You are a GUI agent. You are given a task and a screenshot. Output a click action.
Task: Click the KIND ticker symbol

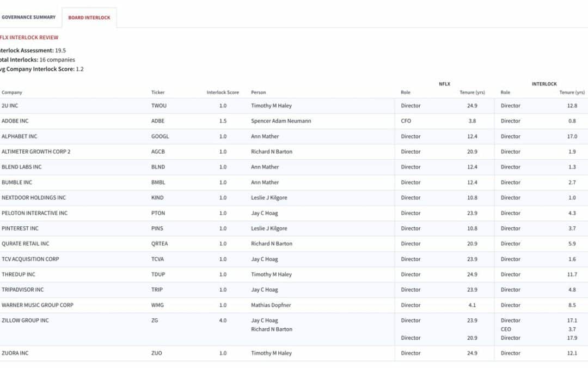pyautogui.click(x=157, y=197)
